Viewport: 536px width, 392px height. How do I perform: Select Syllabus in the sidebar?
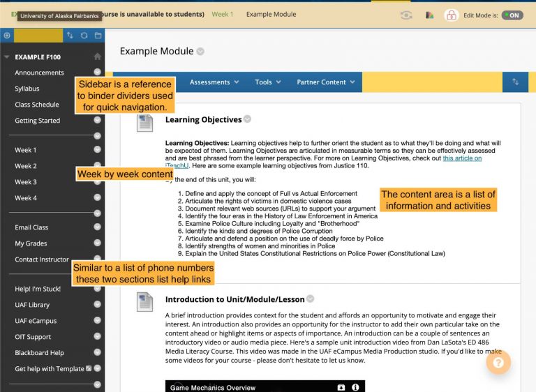27,89
